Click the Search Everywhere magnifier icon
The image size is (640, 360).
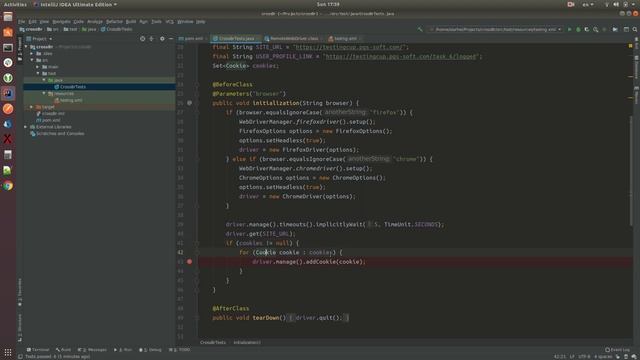pos(635,29)
